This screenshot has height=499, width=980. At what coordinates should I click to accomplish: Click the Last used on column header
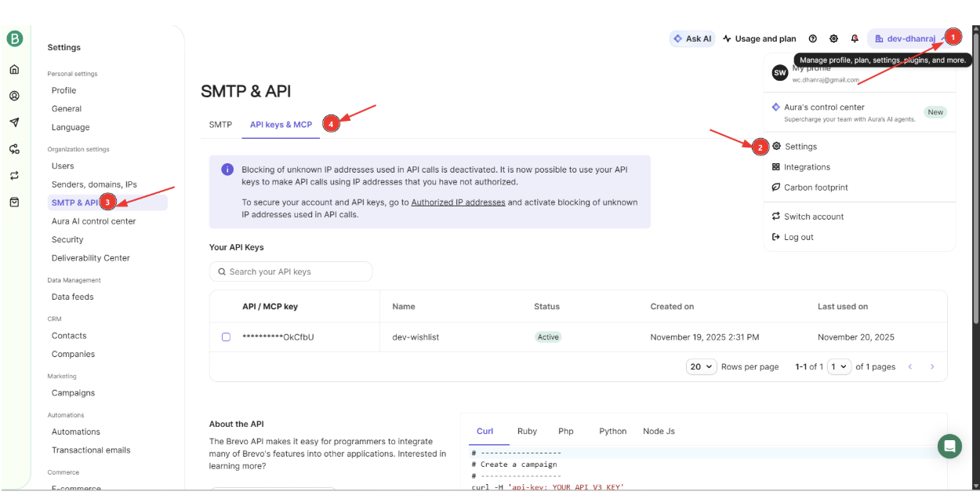click(x=843, y=307)
